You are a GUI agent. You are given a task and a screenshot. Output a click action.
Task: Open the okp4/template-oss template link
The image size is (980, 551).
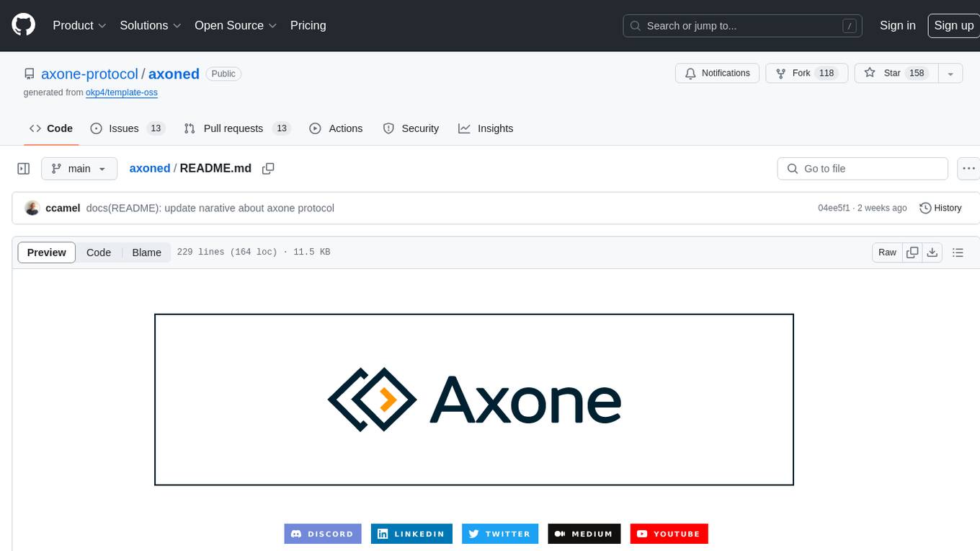[x=122, y=92]
